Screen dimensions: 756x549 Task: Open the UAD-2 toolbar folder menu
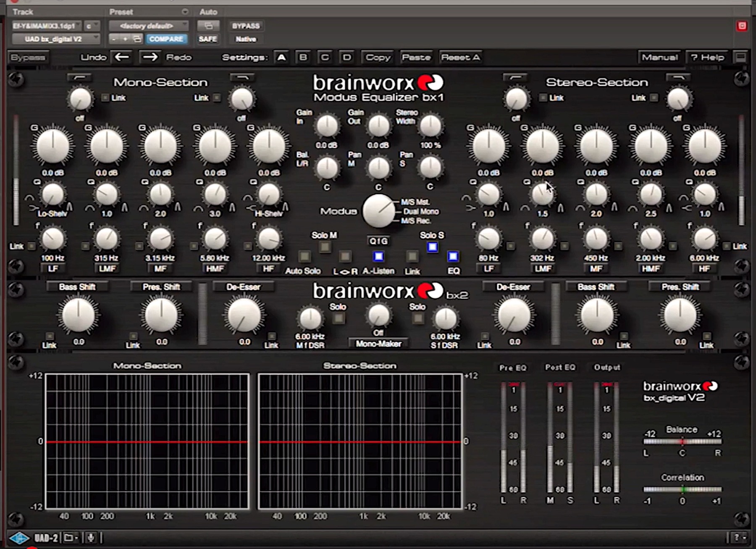coord(70,538)
